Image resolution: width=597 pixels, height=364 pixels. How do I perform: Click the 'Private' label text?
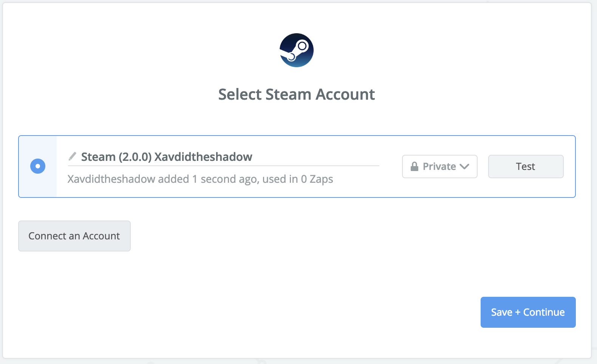[x=439, y=167]
